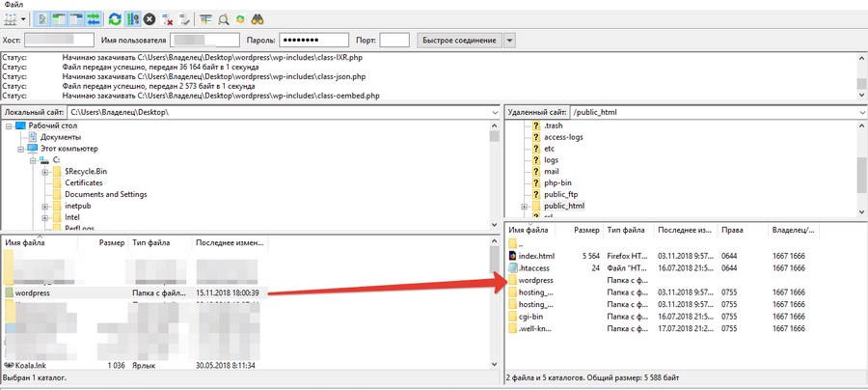Screen dimensions: 868x390
Task: Open the Файл menu
Action: [x=14, y=5]
